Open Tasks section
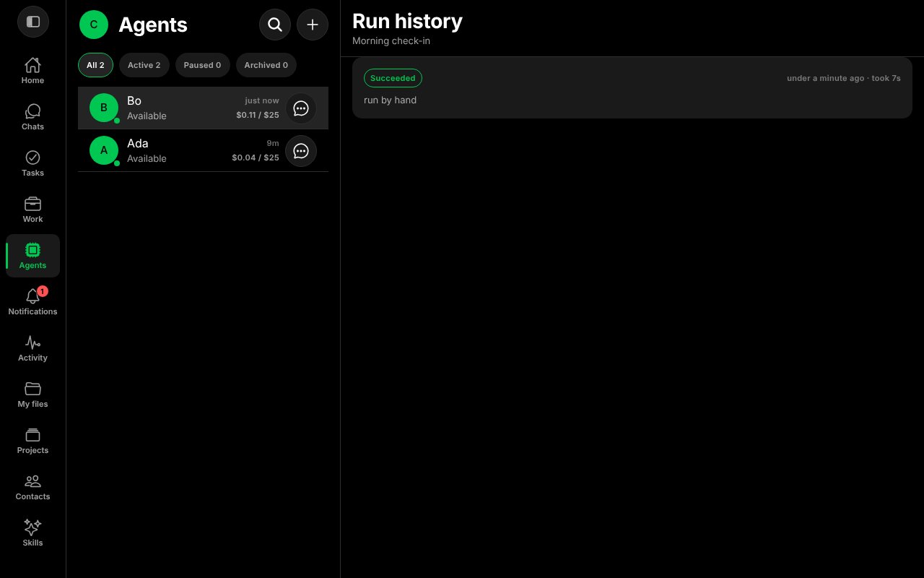This screenshot has width=924, height=578. [x=32, y=163]
